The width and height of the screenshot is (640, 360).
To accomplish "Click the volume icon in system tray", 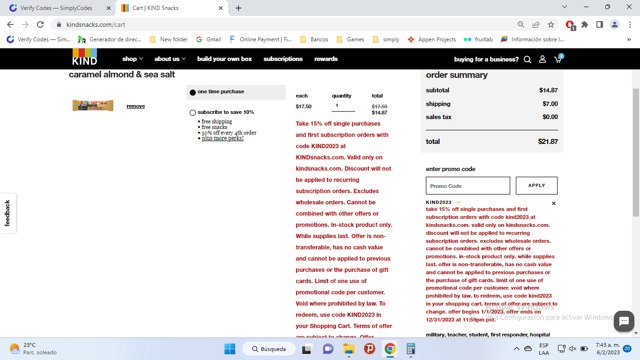I will click(x=573, y=349).
